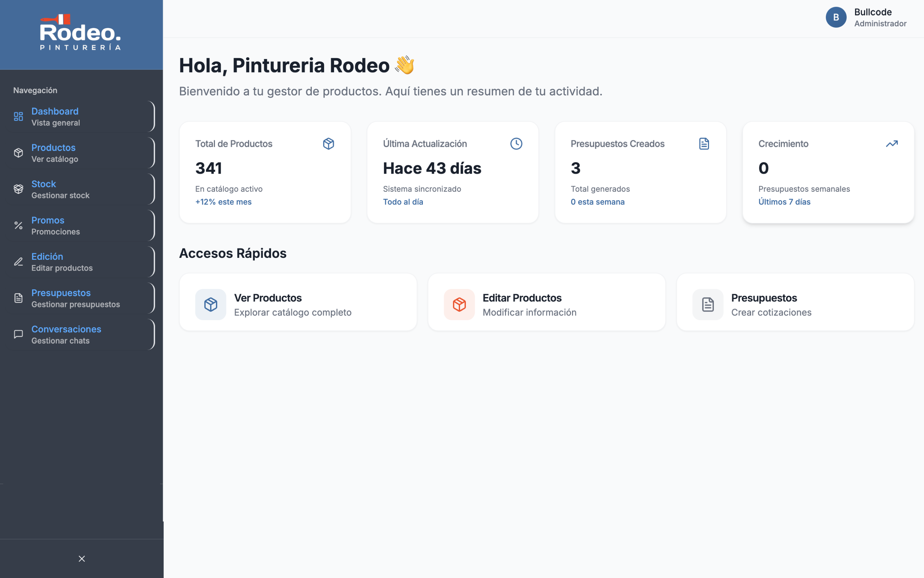Select the Total de Productos card
This screenshot has width=924, height=578.
[x=265, y=172]
